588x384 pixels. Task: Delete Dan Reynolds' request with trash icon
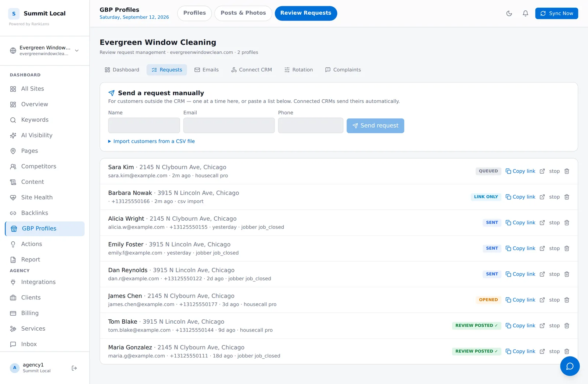pos(567,274)
